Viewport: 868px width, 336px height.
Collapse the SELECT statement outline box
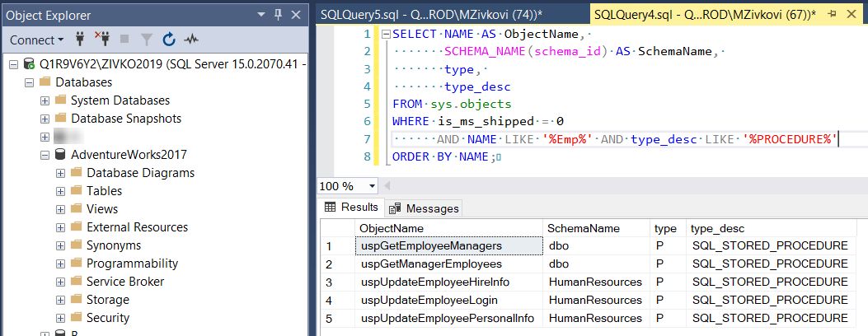[386, 34]
